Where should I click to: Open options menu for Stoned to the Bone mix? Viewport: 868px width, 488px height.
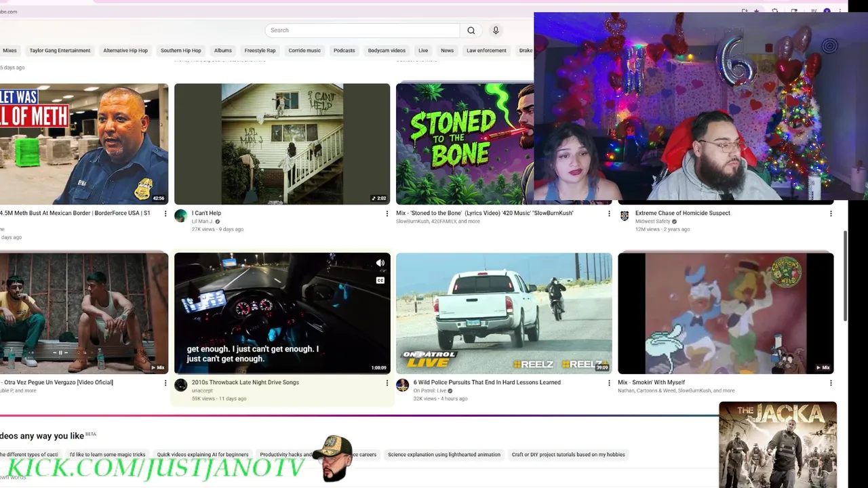pyautogui.click(x=609, y=213)
